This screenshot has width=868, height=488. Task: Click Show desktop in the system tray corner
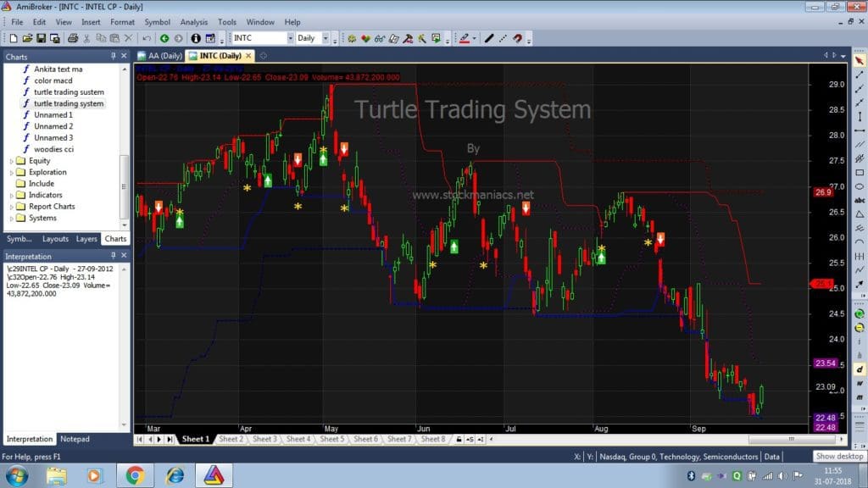864,478
